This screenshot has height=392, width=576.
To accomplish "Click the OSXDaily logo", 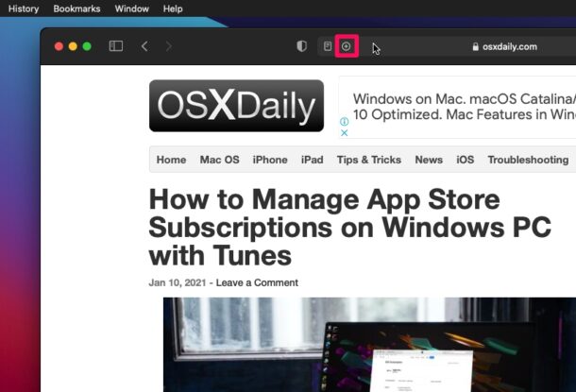I will tap(237, 106).
